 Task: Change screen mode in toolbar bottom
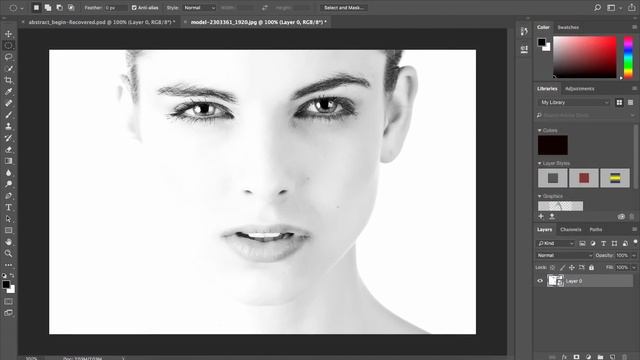[x=8, y=313]
